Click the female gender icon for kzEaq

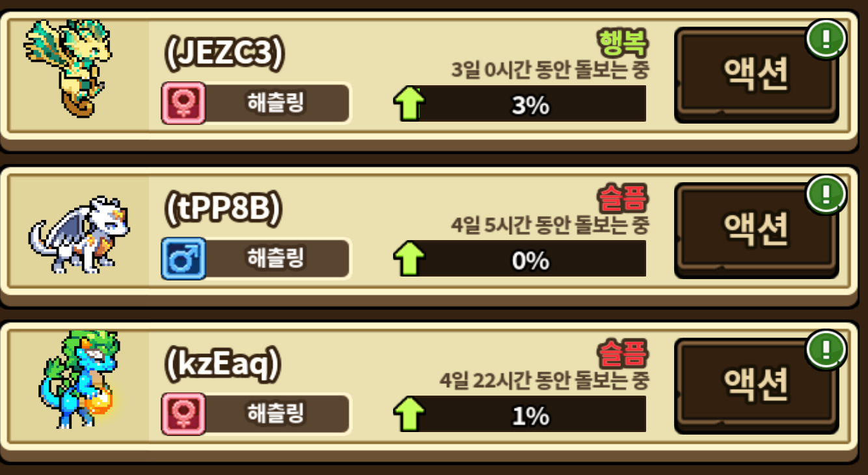(x=183, y=414)
